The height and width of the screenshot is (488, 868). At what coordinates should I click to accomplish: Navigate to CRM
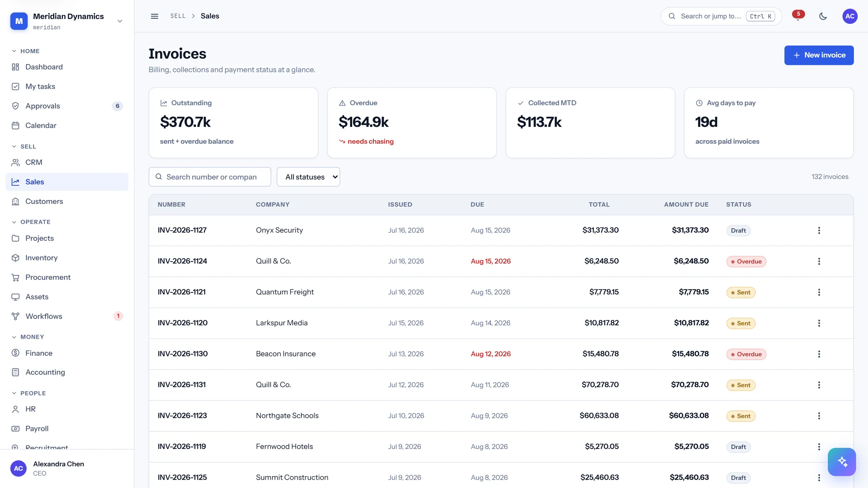click(x=67, y=162)
